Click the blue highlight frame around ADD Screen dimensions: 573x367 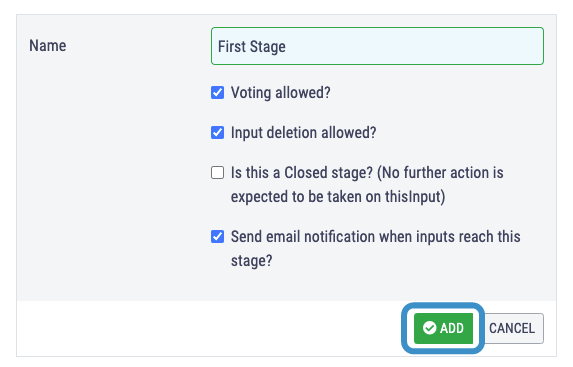(443, 306)
